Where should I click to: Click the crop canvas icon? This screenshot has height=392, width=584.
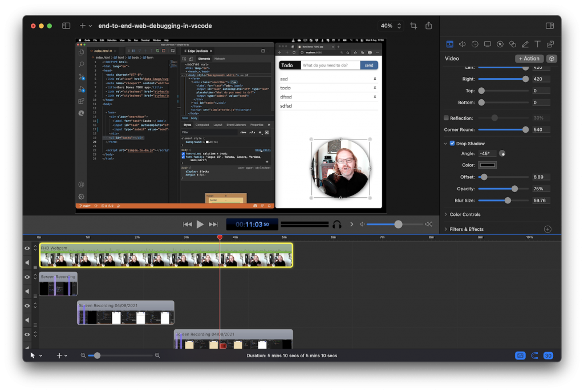(413, 26)
